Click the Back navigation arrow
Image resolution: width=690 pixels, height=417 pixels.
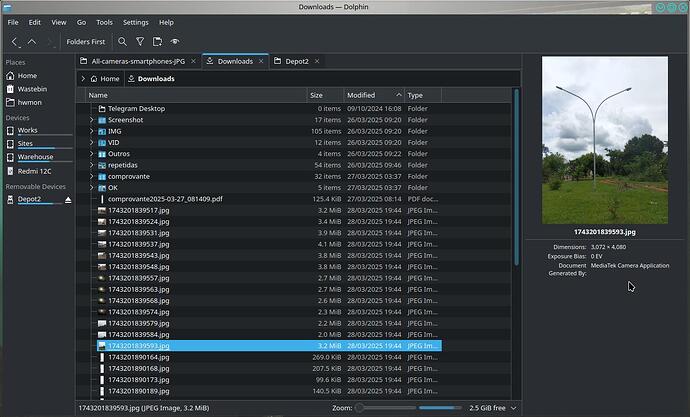(x=15, y=42)
